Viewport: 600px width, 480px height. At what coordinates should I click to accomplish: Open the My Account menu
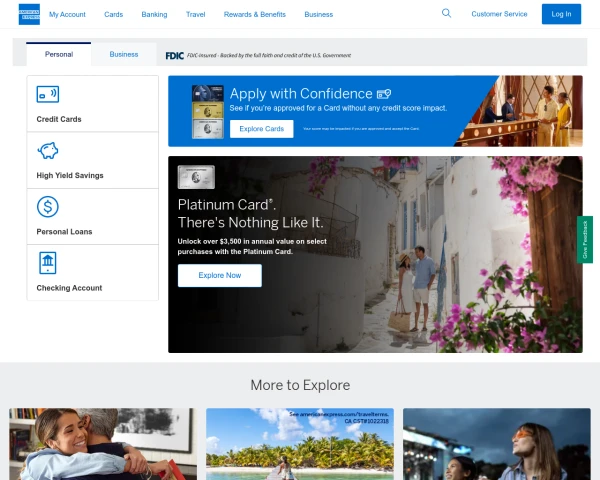[x=67, y=15]
